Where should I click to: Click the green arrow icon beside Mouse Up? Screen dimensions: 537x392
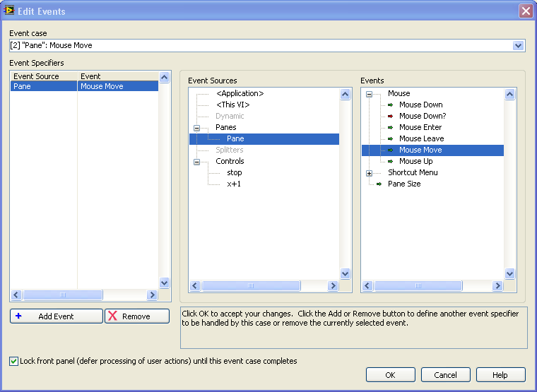click(390, 161)
